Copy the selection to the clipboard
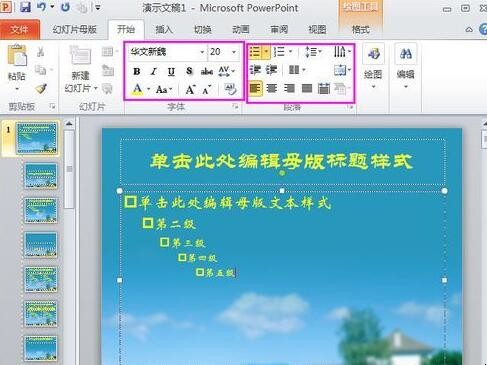The height and width of the screenshot is (365, 487). pyautogui.click(x=40, y=70)
